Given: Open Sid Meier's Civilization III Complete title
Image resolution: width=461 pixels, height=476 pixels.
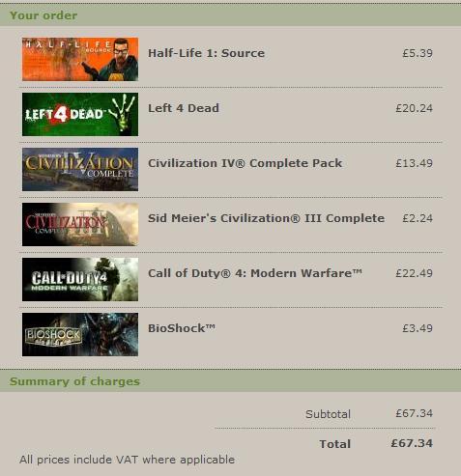Looking at the screenshot, I should [266, 218].
